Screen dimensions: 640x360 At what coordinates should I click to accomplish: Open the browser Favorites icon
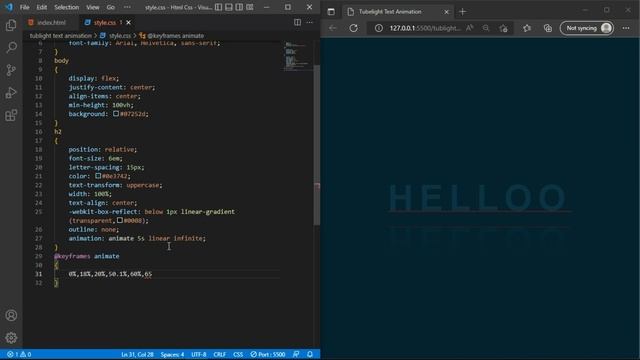coord(527,28)
